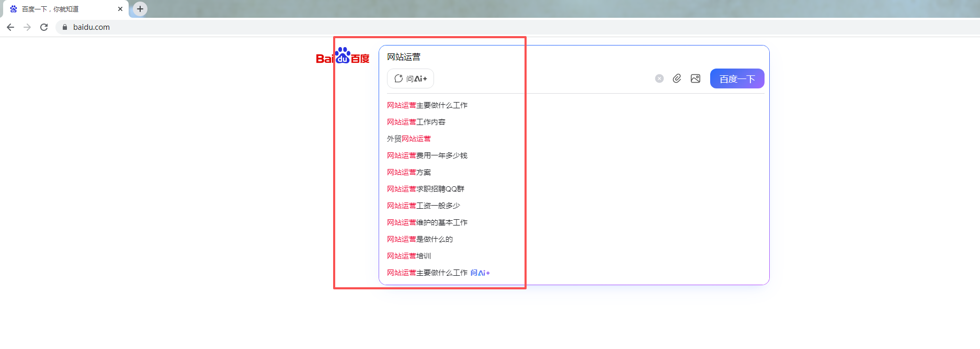Screen dimensions: 980x349
Task: Select suggestion 外贸网站运营
Action: pos(409,139)
